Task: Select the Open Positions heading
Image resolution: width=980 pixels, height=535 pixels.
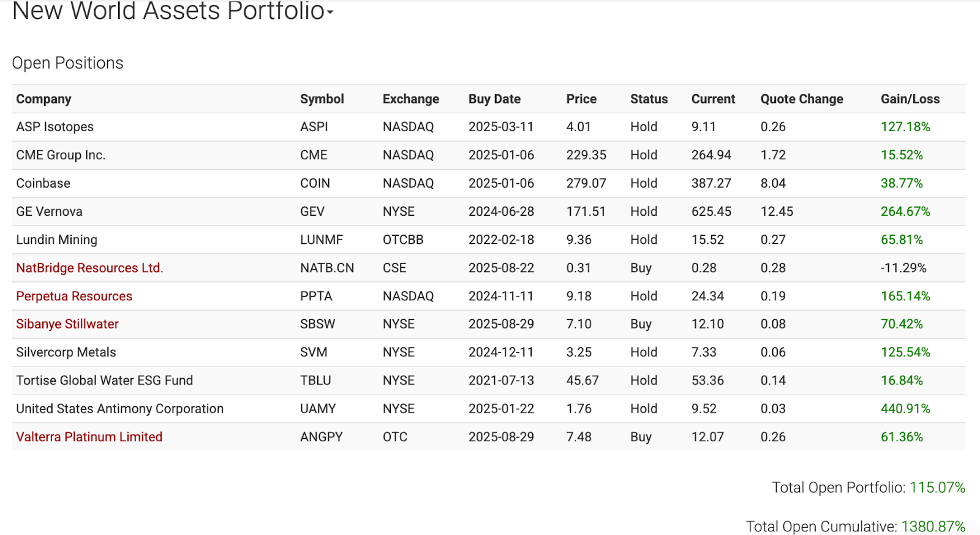Action: click(67, 63)
